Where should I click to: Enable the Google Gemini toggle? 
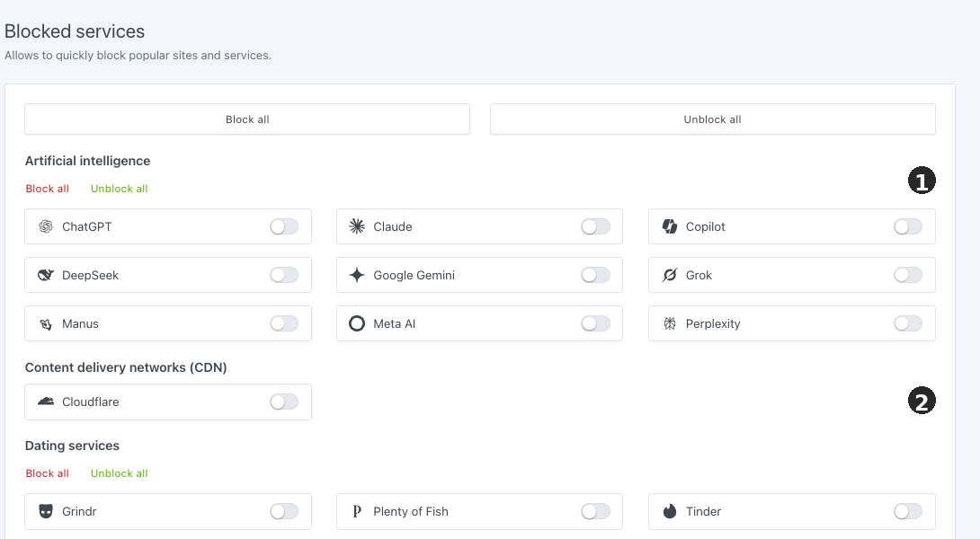(595, 276)
